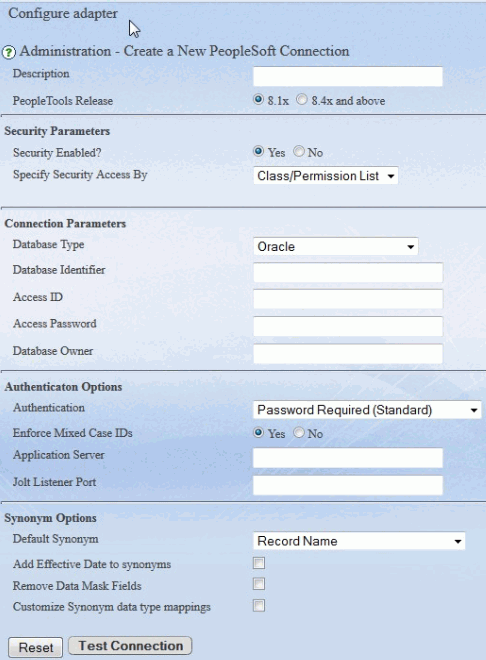The width and height of the screenshot is (486, 660).
Task: Check Remove Data Mask Fields box
Action: pos(259,584)
